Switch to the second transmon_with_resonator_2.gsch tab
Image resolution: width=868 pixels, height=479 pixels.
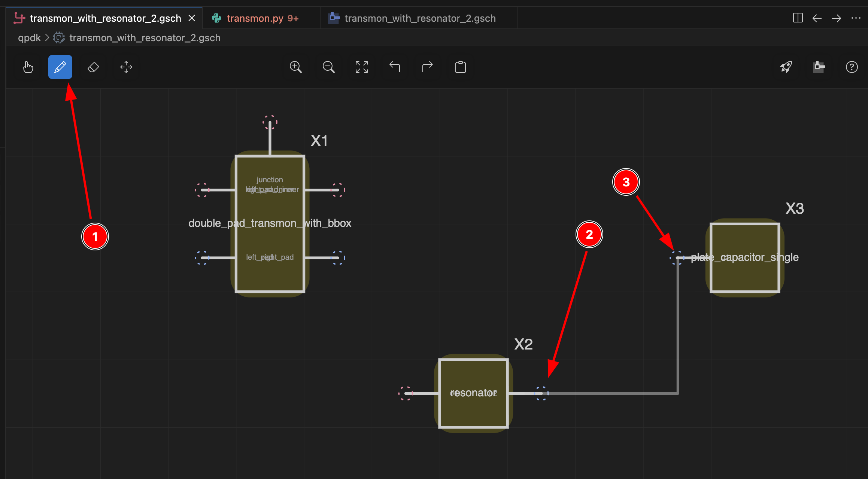pos(419,18)
